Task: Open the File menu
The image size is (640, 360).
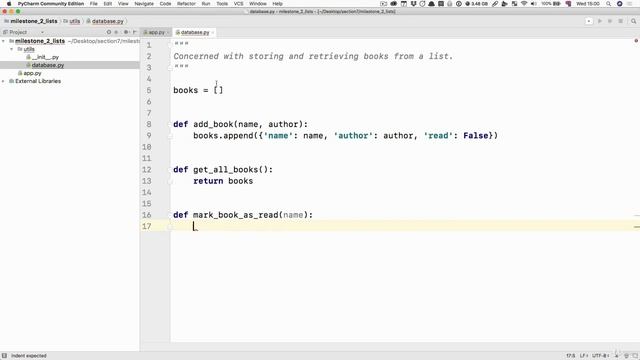Action: (93, 4)
